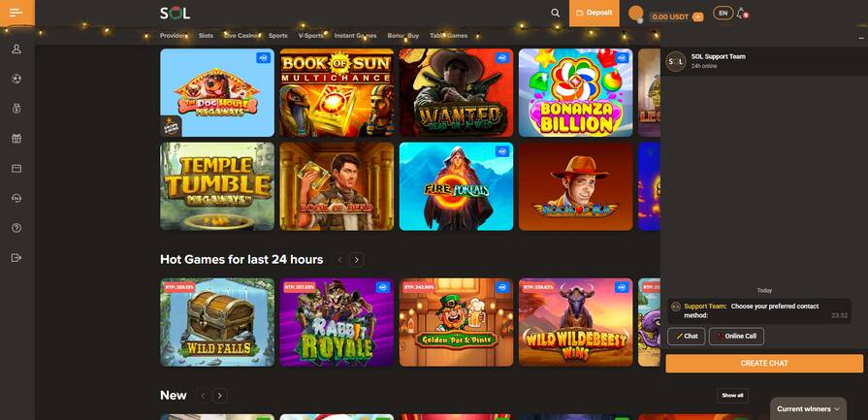Viewport: 868px width, 420px height.
Task: Open the sports ball sidebar icon
Action: point(16,80)
